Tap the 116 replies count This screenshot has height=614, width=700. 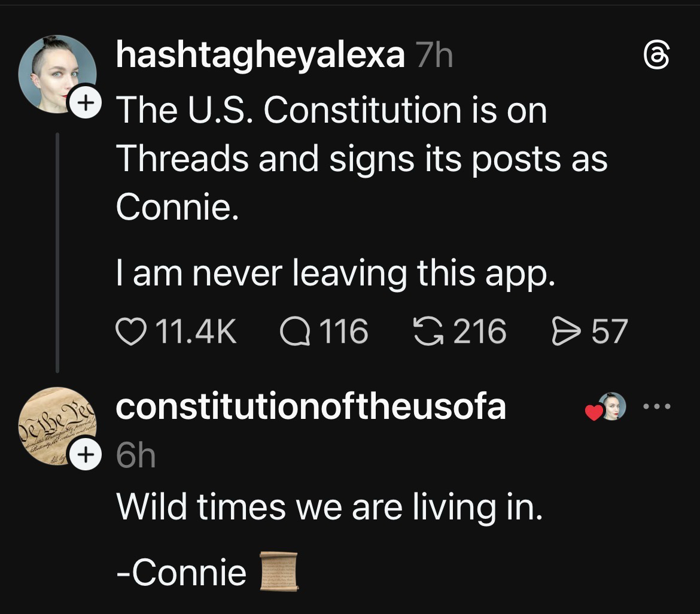click(343, 332)
